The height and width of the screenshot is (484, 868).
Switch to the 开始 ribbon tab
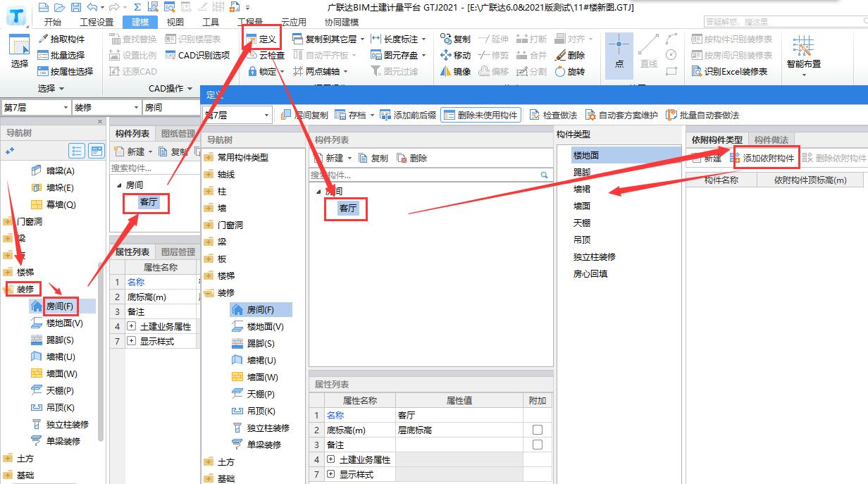coord(52,22)
